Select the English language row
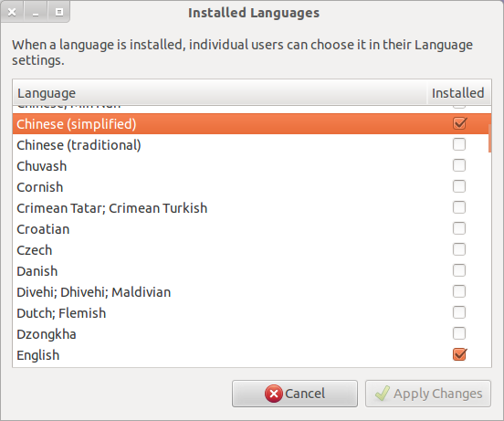 [252, 355]
